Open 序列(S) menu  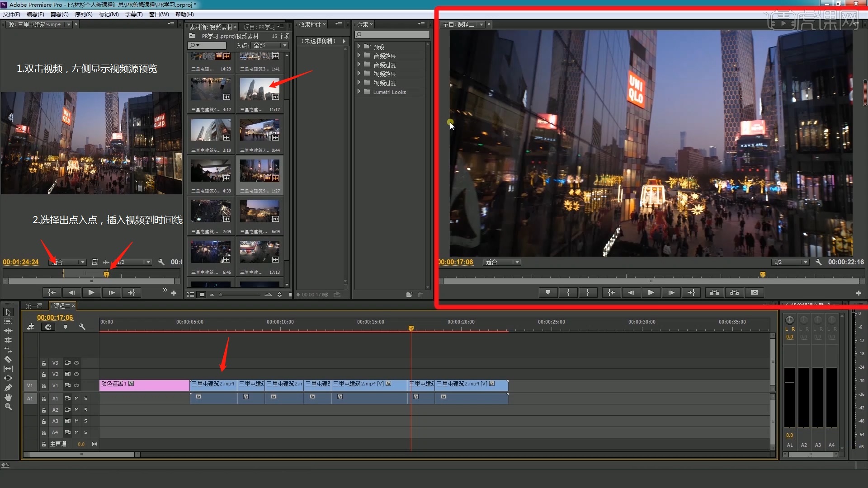(x=84, y=14)
